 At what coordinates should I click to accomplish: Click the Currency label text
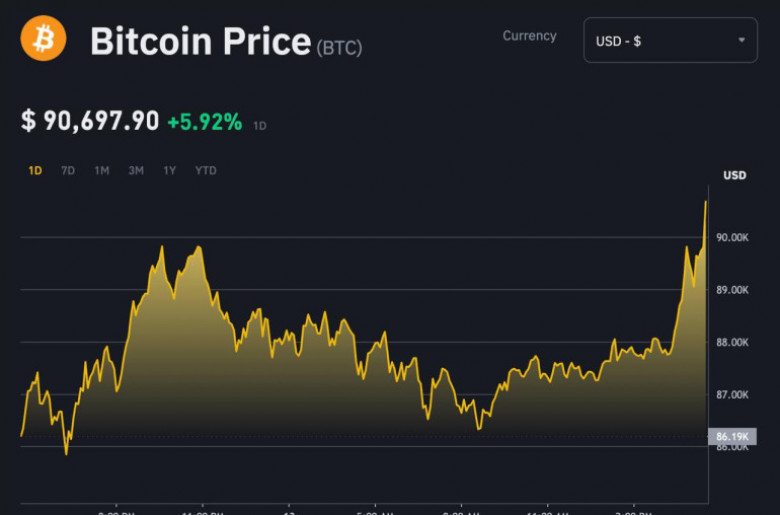click(x=529, y=36)
